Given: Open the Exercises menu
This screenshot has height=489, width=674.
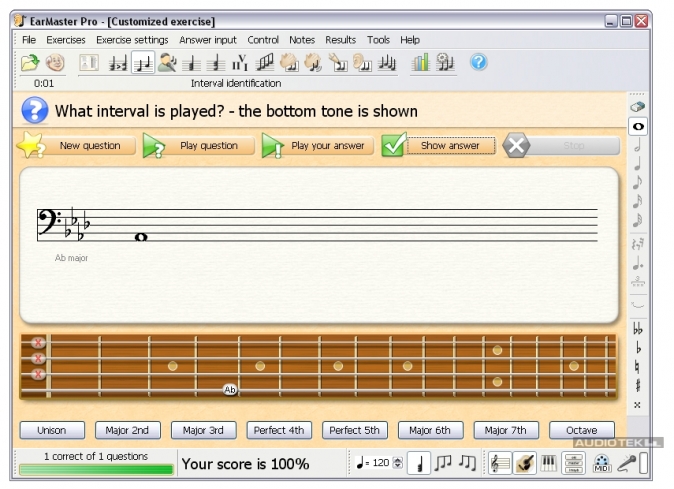Looking at the screenshot, I should (66, 40).
